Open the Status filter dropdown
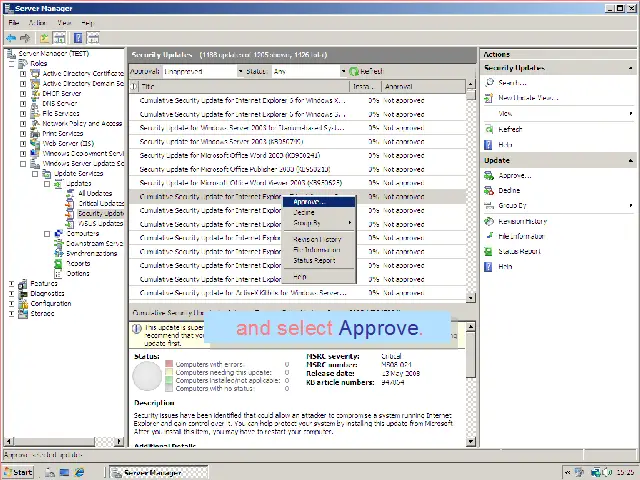 click(x=343, y=71)
